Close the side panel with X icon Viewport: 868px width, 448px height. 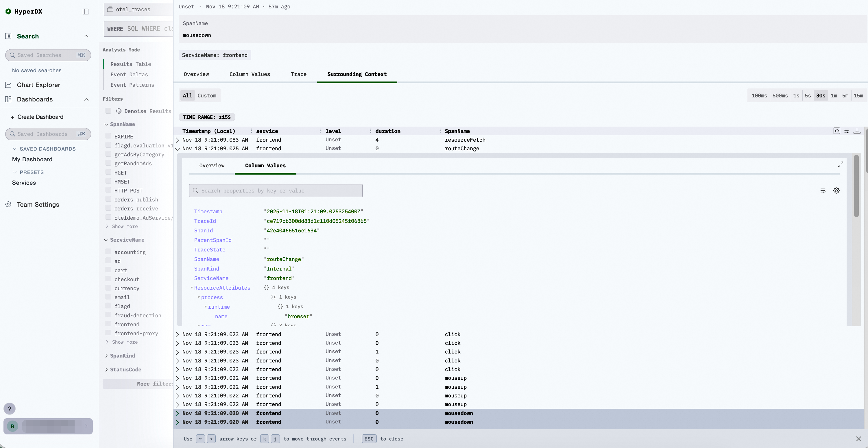[858, 439]
